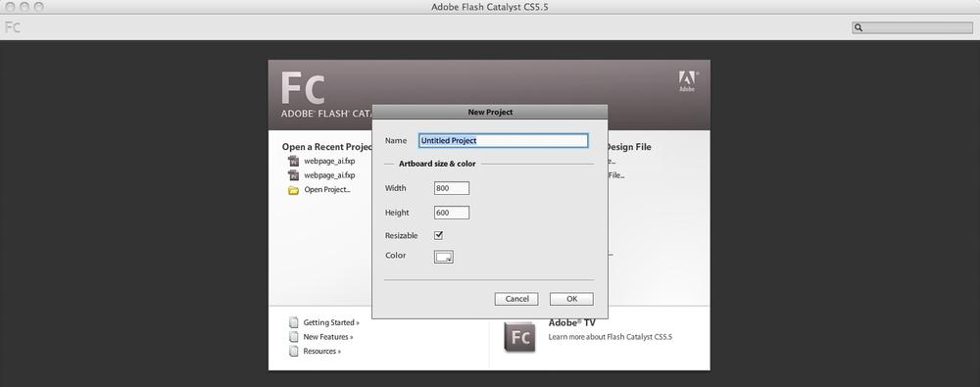The width and height of the screenshot is (980, 387).
Task: Click the large Fc logo on the welcome screen
Action: click(303, 88)
